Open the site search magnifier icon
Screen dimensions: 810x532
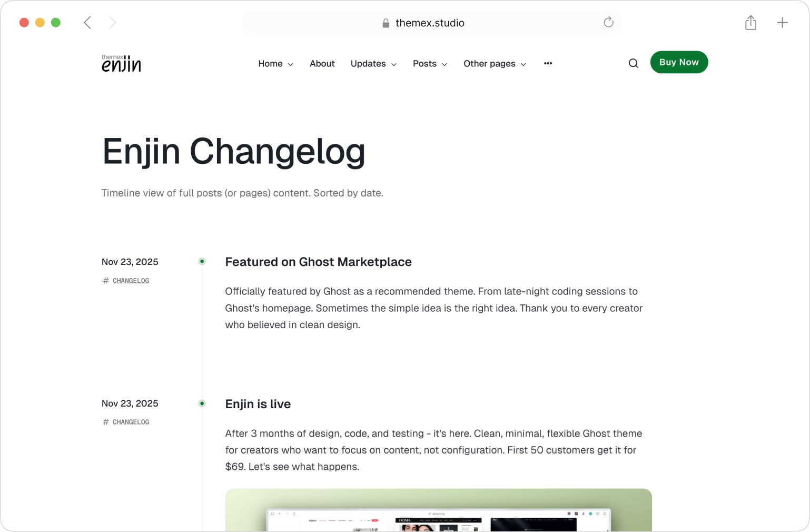pos(633,63)
